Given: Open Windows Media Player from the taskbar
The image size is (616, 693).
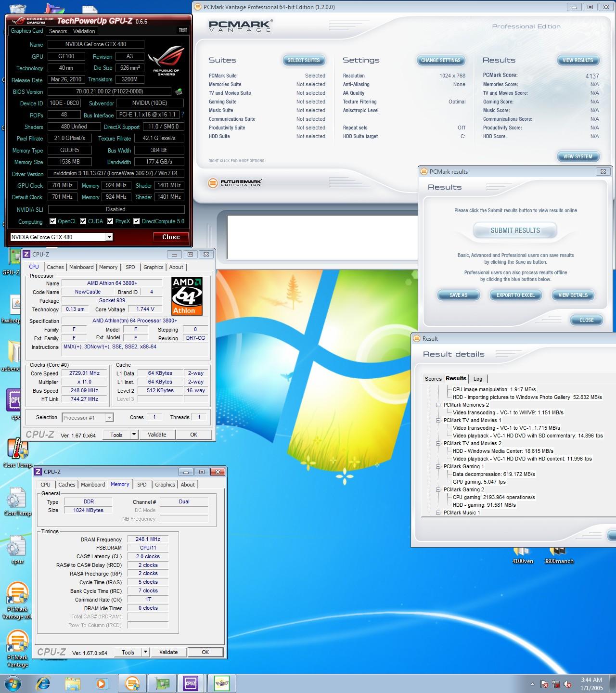Looking at the screenshot, I should (x=102, y=683).
